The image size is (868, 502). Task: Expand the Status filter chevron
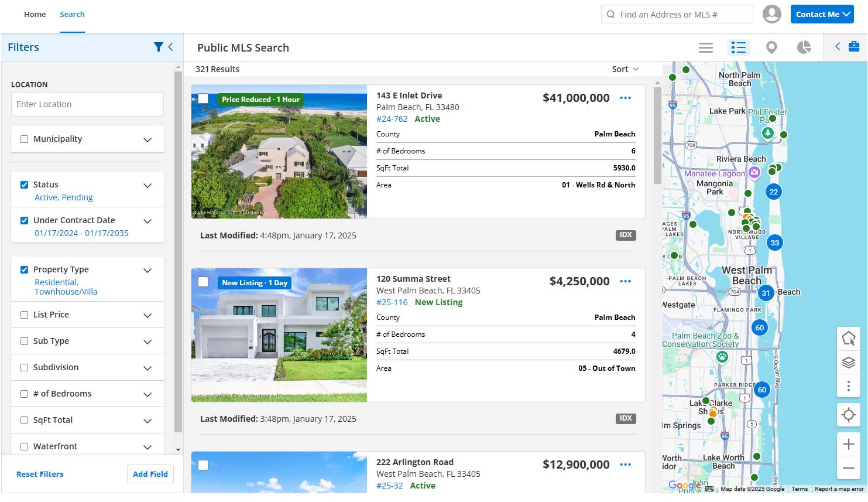147,185
